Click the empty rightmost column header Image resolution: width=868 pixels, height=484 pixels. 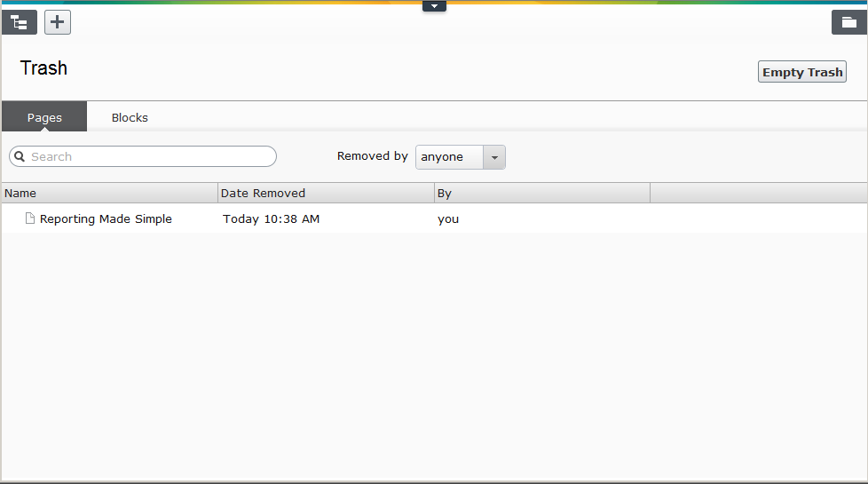(758, 193)
